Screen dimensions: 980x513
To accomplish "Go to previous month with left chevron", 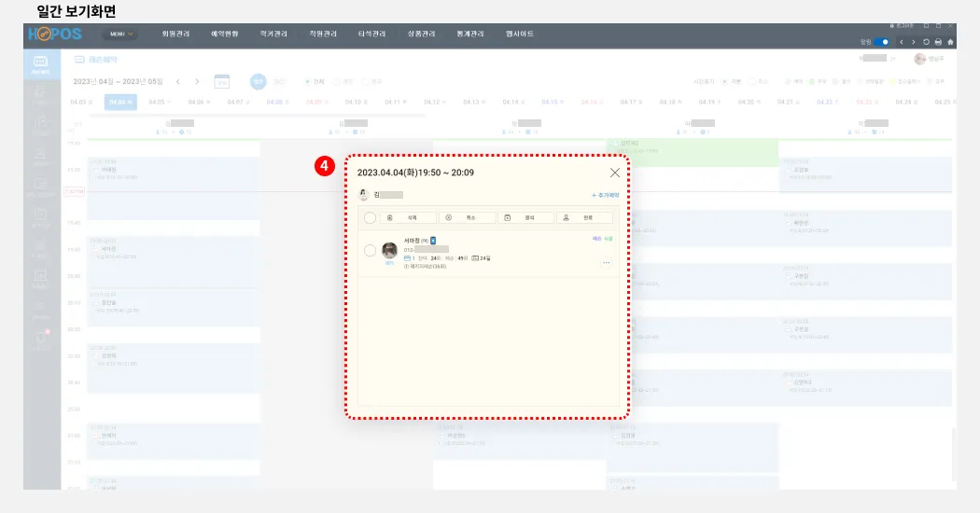I will tap(178, 82).
